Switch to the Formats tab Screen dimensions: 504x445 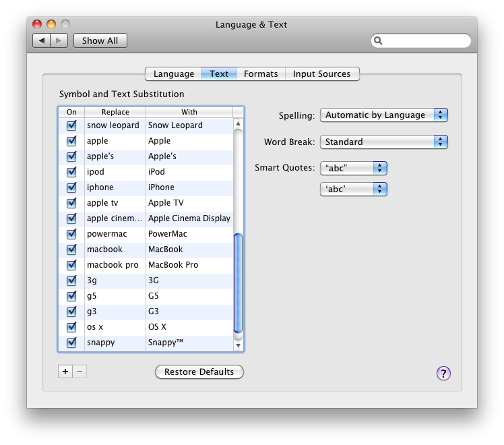click(x=261, y=74)
